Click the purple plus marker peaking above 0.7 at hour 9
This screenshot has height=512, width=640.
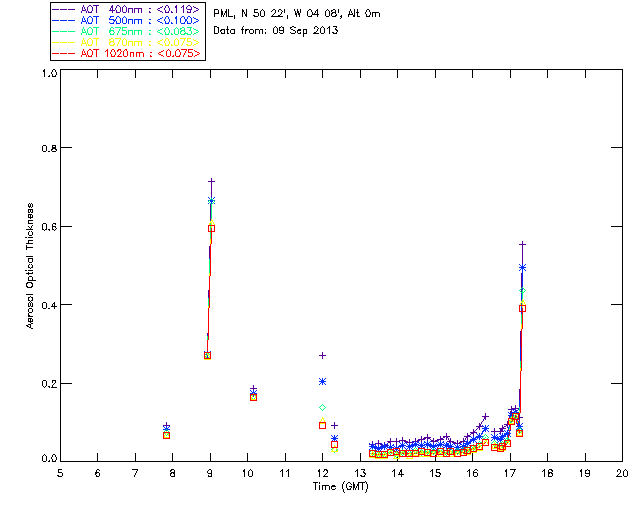(211, 181)
